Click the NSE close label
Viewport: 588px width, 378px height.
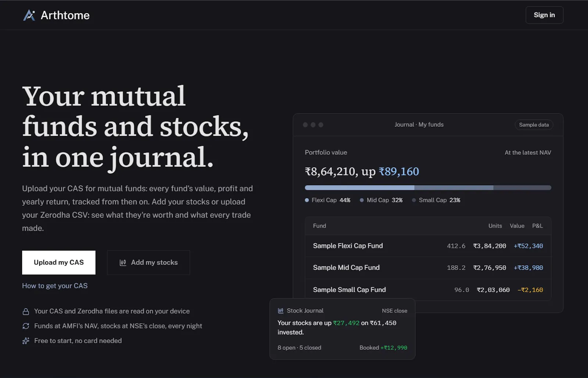394,311
